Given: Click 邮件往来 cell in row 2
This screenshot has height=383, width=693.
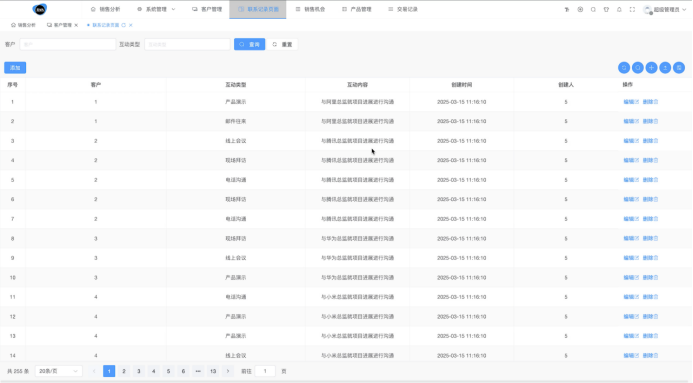Looking at the screenshot, I should click(x=236, y=121).
